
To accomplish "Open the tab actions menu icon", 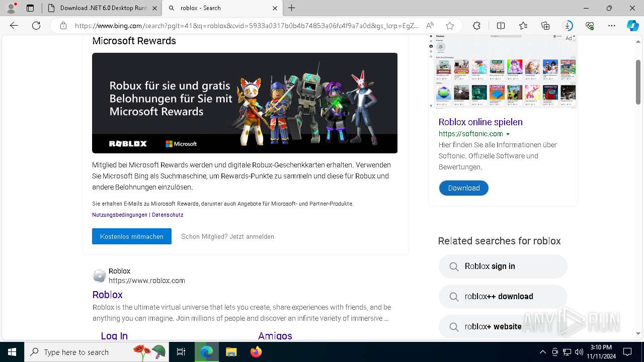I will pos(30,8).
